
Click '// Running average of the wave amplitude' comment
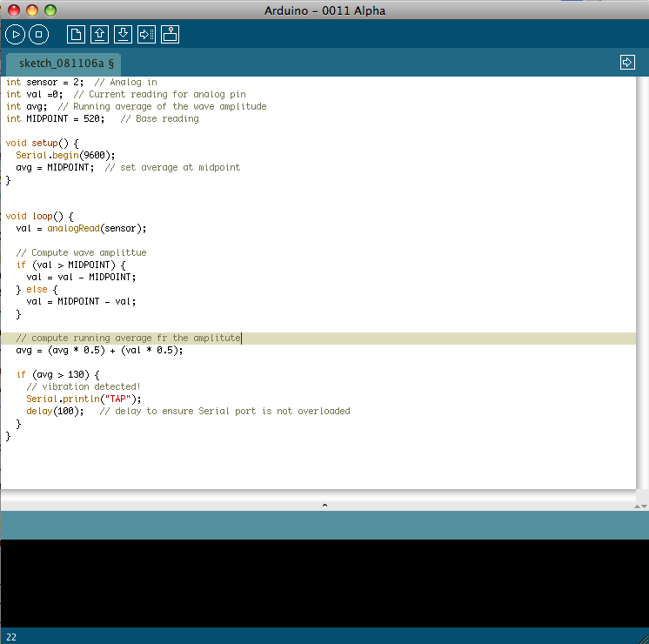click(x=162, y=106)
